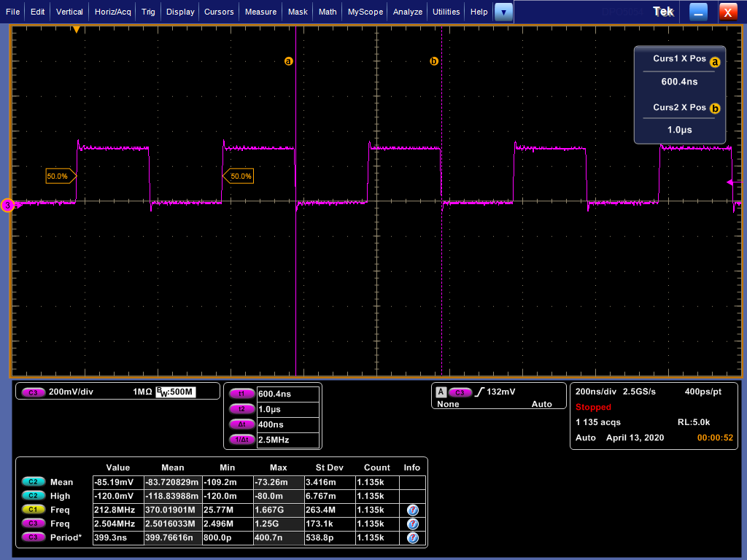This screenshot has height=560, width=747.
Task: Click the Tek logo
Action: (663, 12)
